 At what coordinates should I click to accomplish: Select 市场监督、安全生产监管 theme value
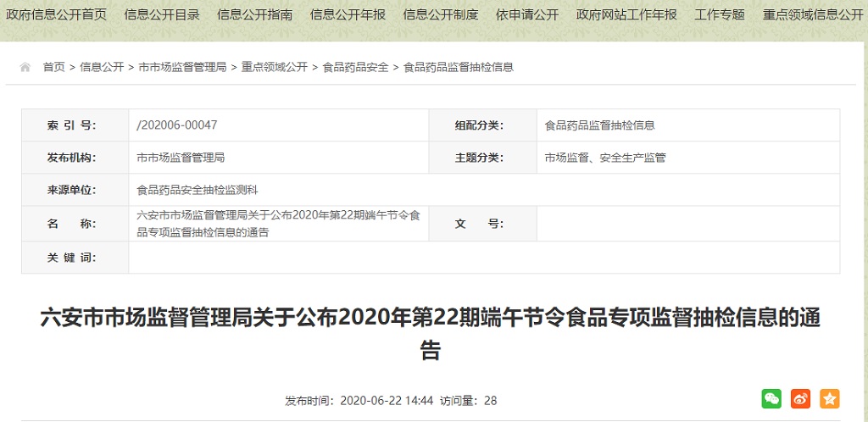(x=605, y=158)
